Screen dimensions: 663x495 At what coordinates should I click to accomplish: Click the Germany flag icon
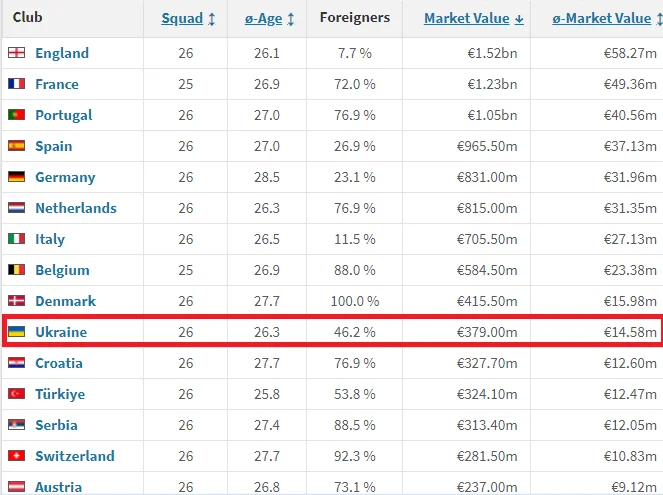[16, 177]
